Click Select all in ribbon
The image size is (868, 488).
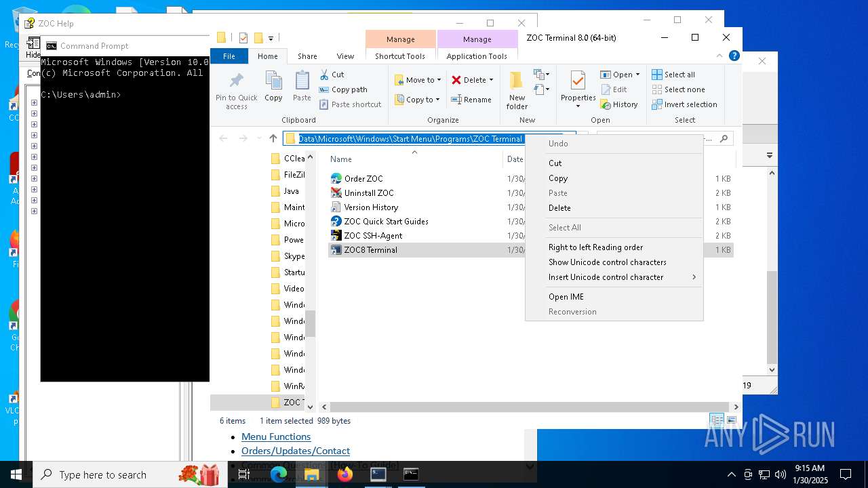point(673,75)
